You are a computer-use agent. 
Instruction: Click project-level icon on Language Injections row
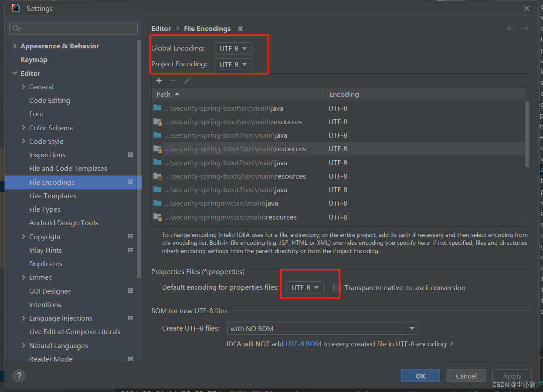click(130, 318)
